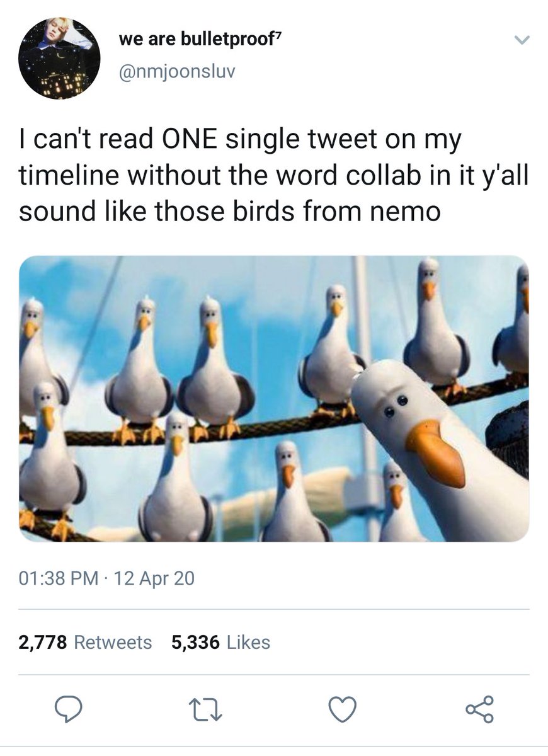Open the @nmjoonsluv handle profile
This screenshot has width=548, height=756.
(177, 72)
